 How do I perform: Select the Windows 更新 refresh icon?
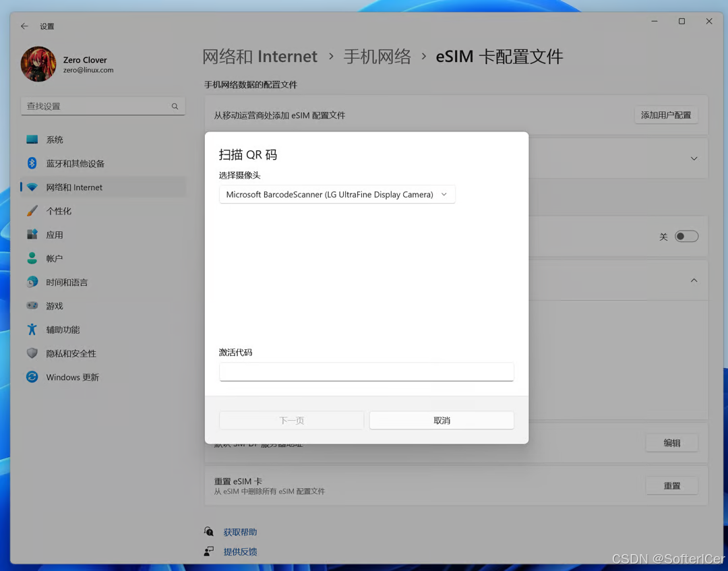click(x=32, y=376)
